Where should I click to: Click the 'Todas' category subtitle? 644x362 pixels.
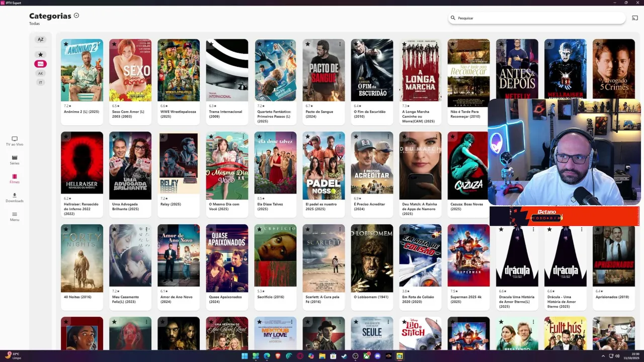coord(34,24)
